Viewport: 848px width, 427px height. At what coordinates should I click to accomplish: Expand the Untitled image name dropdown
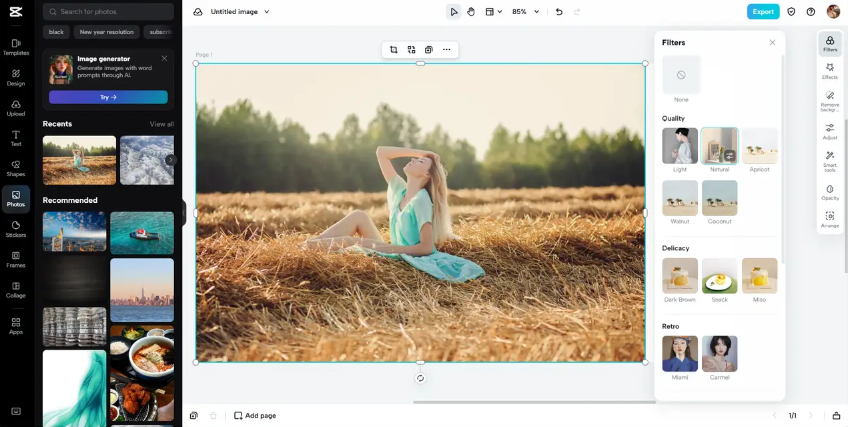[267, 12]
